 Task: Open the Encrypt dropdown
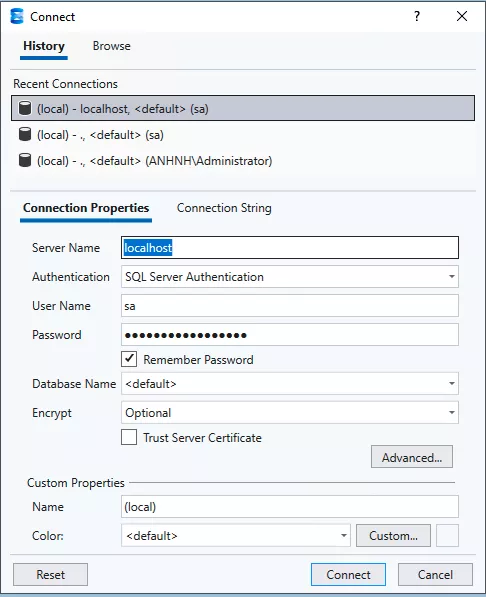pyautogui.click(x=290, y=413)
